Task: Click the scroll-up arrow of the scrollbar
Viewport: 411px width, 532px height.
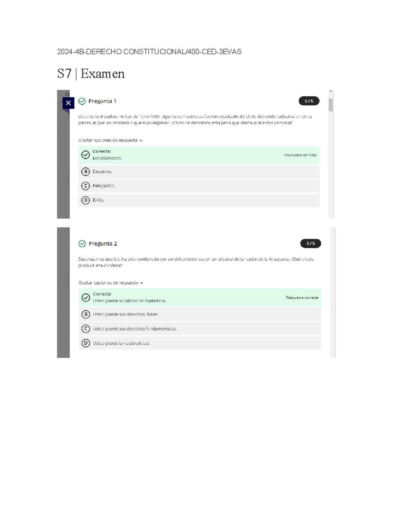Action: tap(331, 91)
